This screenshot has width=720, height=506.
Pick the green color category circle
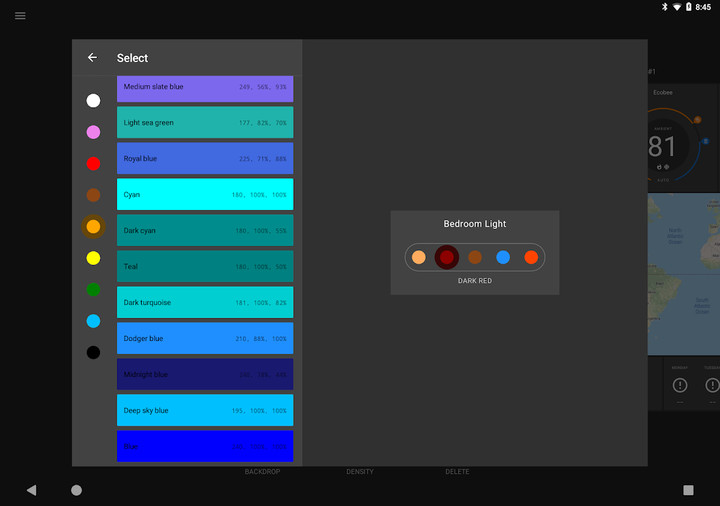pos(93,290)
